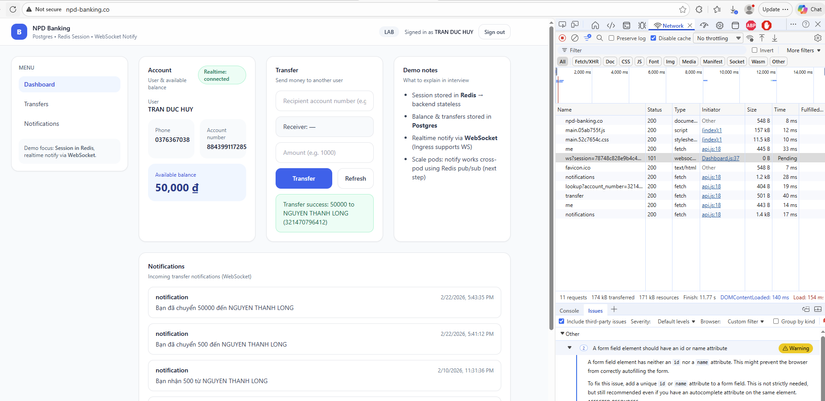
Task: Select the All request type filter
Action: pyautogui.click(x=563, y=62)
